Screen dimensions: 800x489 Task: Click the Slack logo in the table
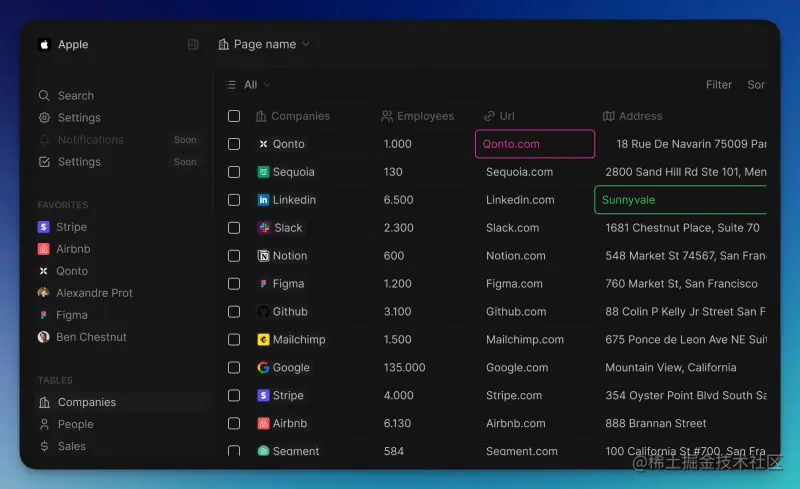[264, 228]
